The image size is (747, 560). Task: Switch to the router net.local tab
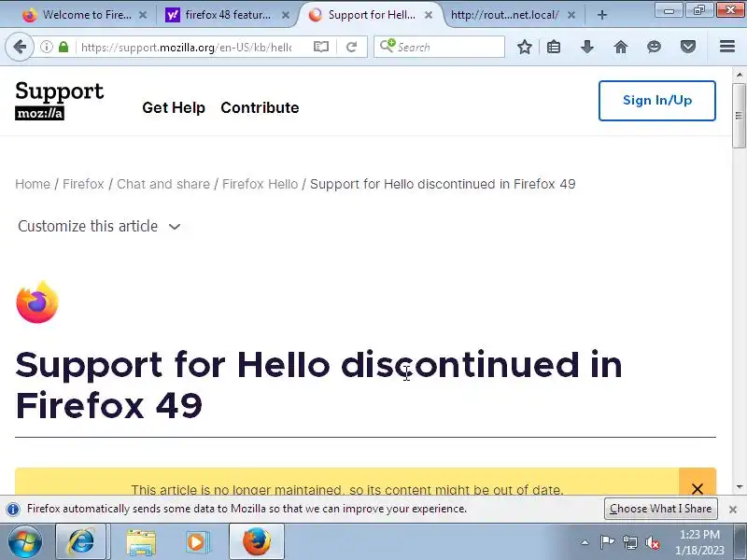coord(505,15)
